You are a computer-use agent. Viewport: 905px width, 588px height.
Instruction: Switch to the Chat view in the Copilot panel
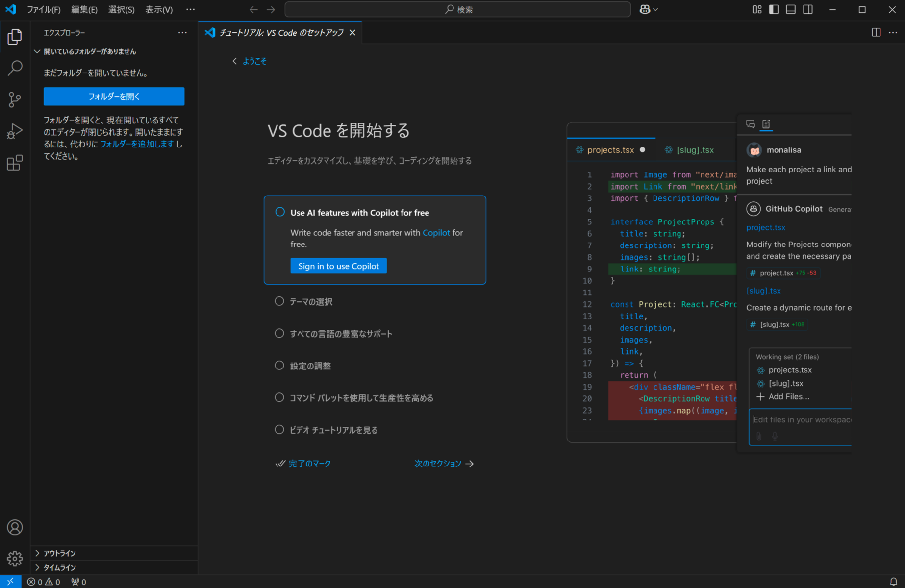point(750,124)
